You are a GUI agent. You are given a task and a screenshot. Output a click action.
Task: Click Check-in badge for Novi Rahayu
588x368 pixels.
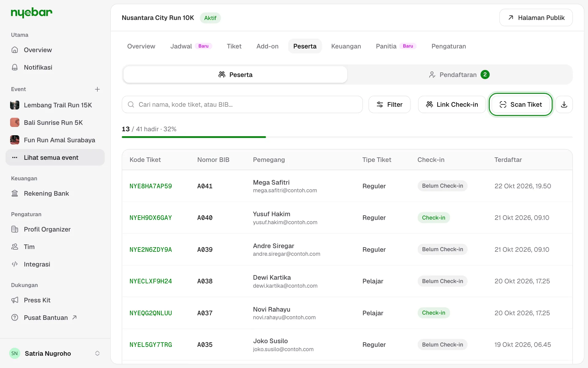tap(434, 313)
